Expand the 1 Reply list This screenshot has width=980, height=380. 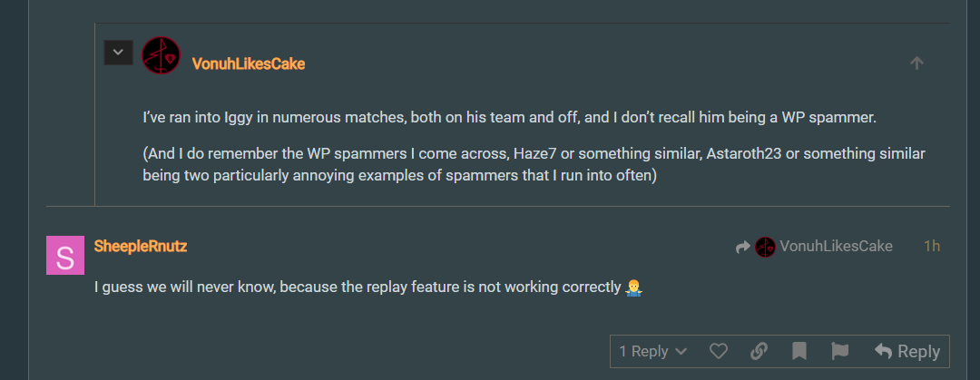(x=643, y=351)
